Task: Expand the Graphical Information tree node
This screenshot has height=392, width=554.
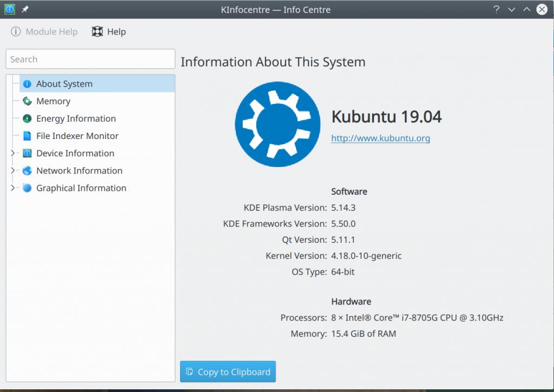Action: tap(13, 188)
